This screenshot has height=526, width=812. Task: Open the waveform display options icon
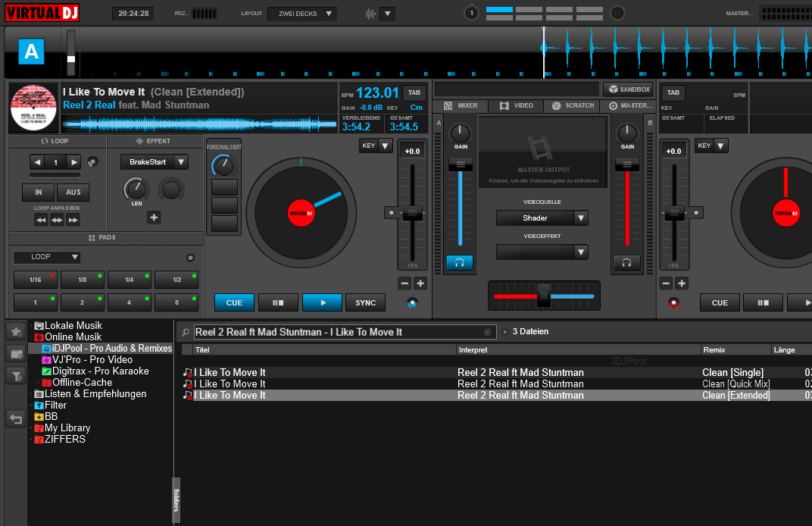pos(370,14)
